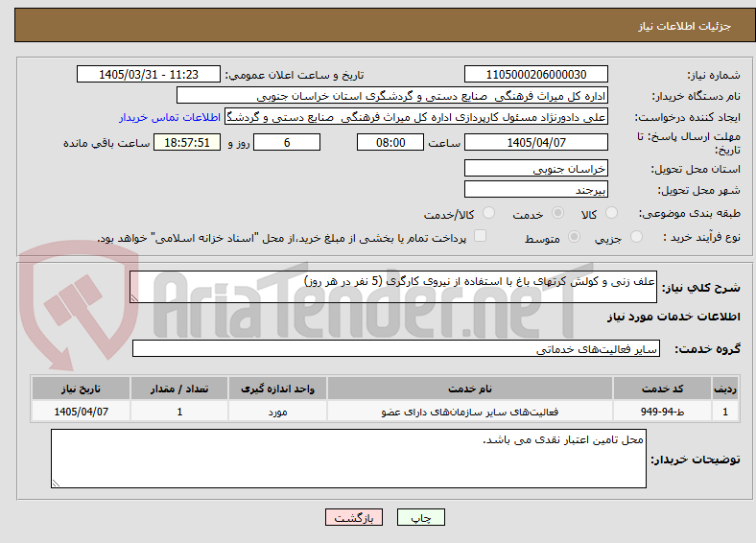
Task: Click the واحد اندازه گیری column header
Action: pos(277,389)
